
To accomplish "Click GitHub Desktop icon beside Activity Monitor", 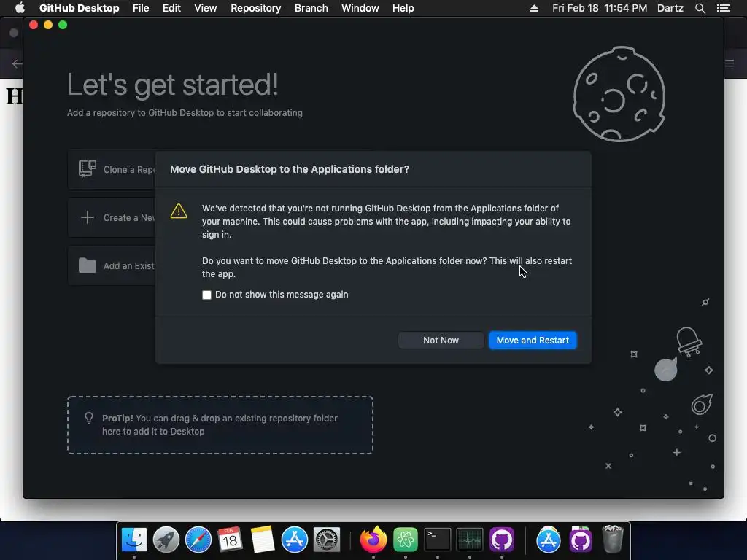I will click(502, 540).
